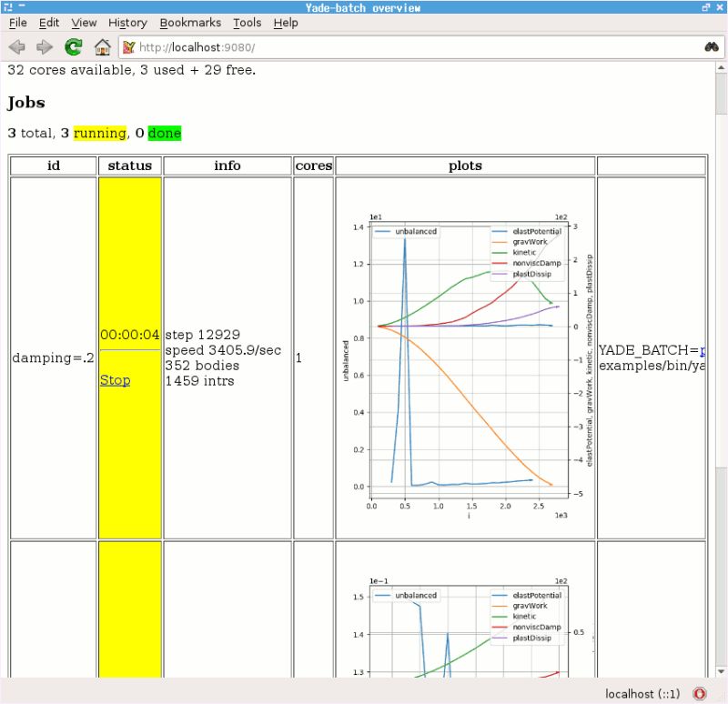Viewport: 728px width, 704px height.
Task: Open the Bookmarks menu
Action: (190, 23)
